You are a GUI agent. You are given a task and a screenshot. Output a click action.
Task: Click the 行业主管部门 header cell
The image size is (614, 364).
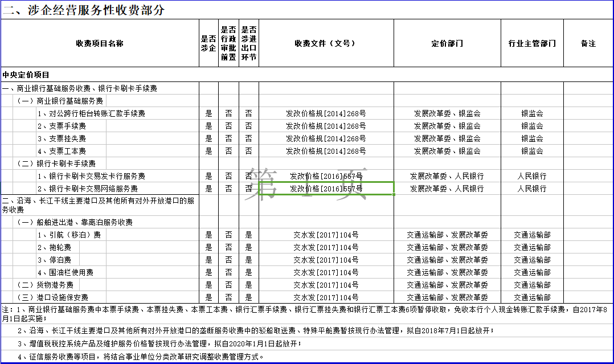(x=532, y=43)
